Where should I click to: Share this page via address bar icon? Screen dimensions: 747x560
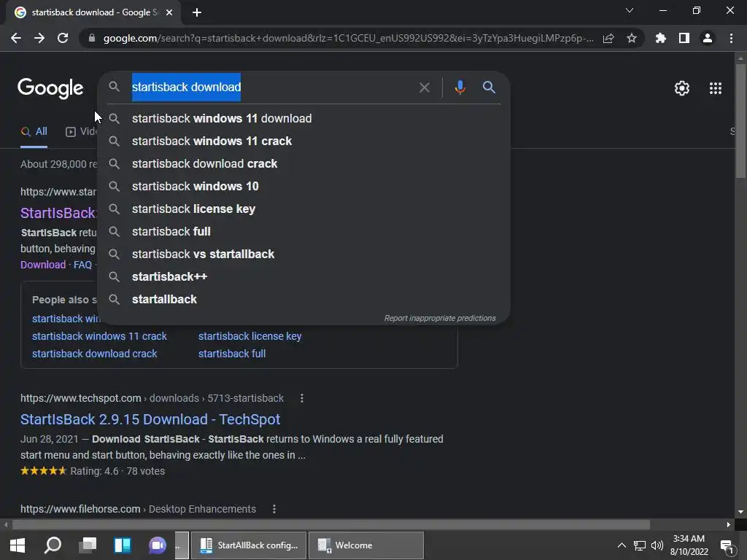(x=608, y=38)
